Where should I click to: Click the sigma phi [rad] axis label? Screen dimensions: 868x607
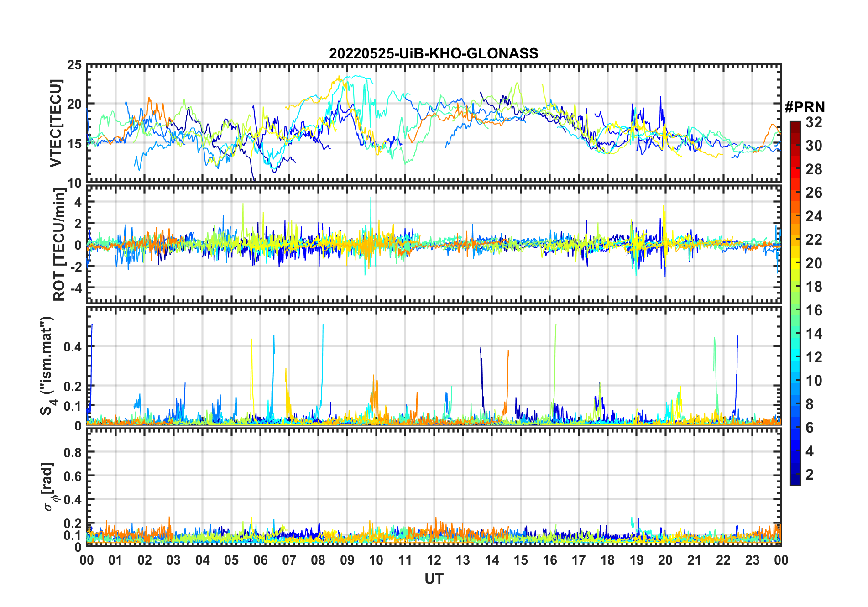pyautogui.click(x=50, y=487)
